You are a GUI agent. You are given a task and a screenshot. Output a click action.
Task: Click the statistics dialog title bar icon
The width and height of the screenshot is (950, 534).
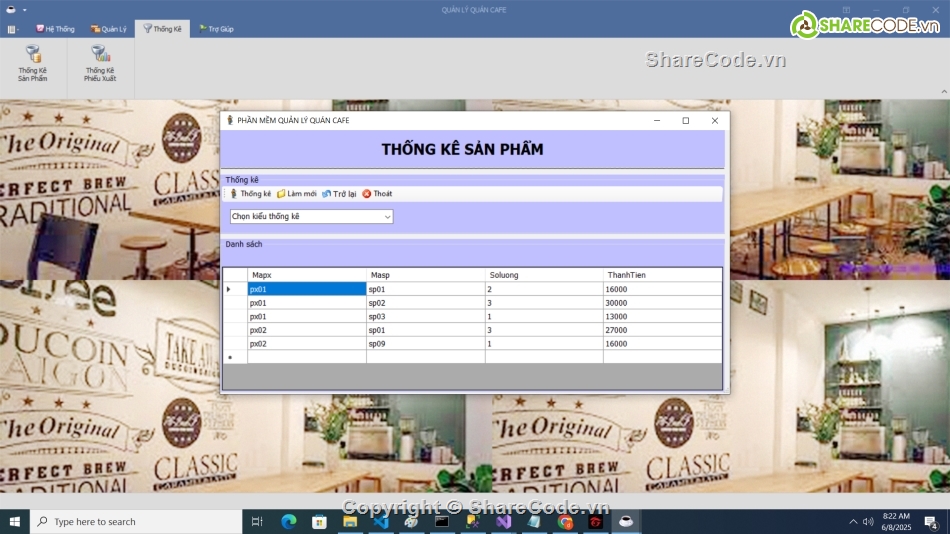click(230, 121)
